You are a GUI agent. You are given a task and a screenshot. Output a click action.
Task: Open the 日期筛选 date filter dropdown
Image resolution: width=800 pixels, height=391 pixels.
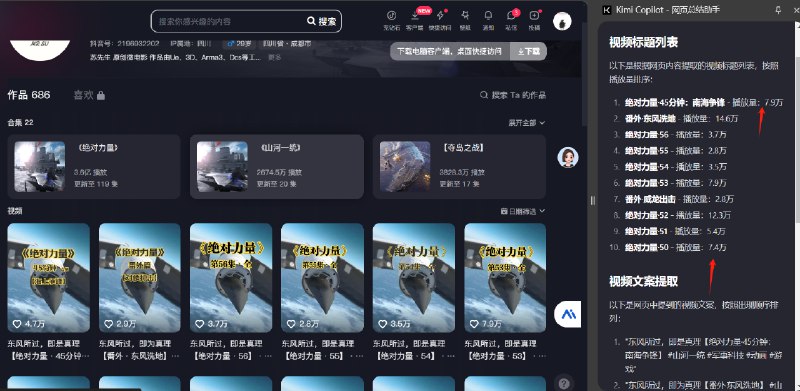pos(523,211)
